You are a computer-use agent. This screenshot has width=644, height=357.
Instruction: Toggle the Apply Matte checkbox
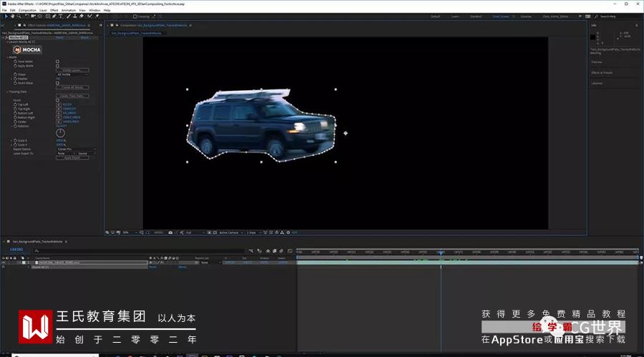point(57,66)
